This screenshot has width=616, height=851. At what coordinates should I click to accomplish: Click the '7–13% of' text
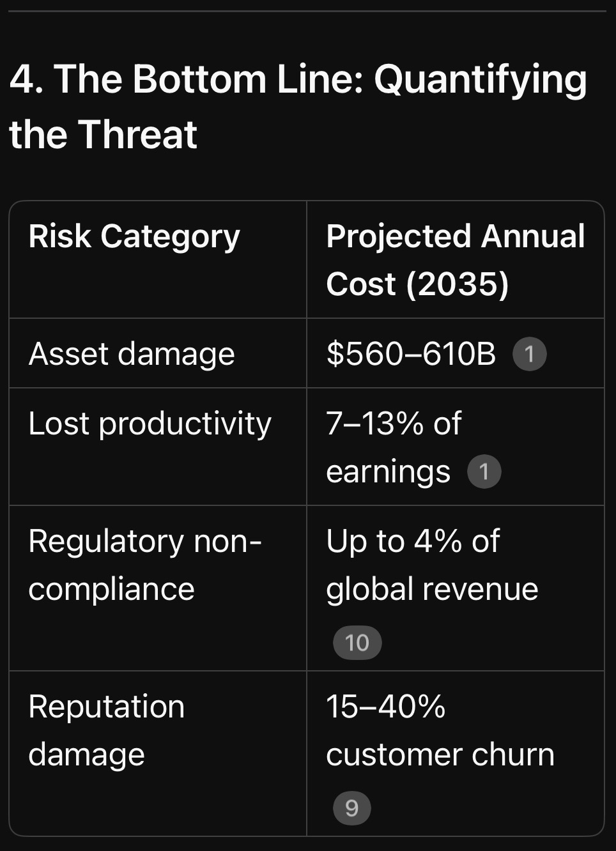tap(394, 424)
